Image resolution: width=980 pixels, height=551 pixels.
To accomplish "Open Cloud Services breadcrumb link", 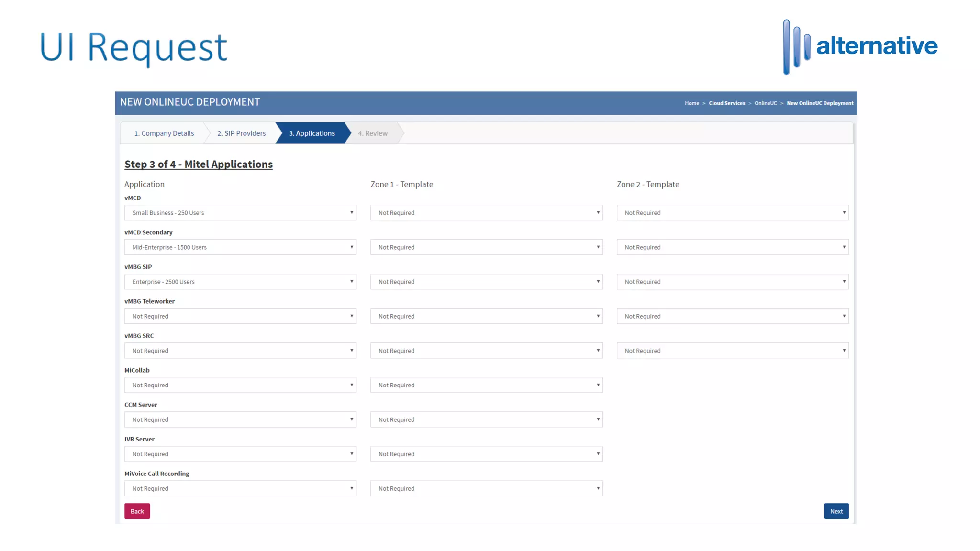I will click(x=726, y=103).
